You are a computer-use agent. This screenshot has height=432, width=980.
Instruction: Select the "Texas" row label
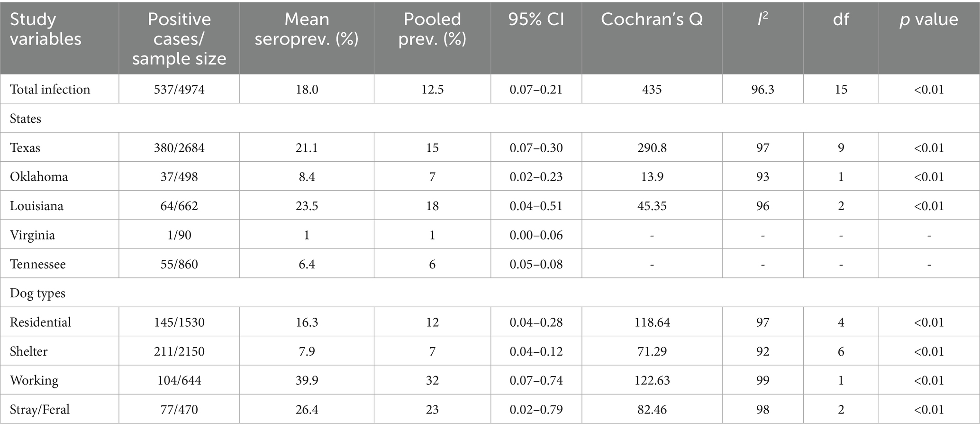point(25,147)
